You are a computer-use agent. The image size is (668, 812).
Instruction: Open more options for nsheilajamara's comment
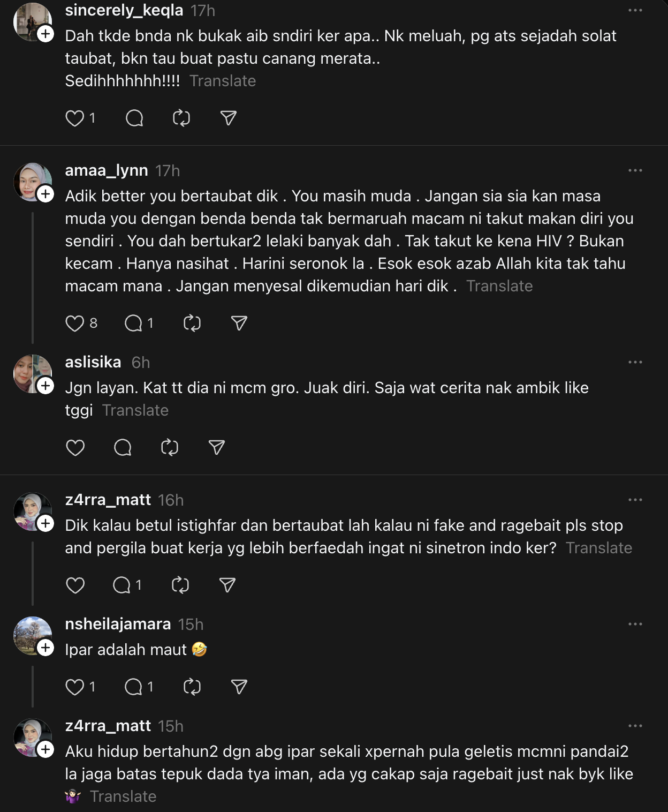(x=635, y=624)
